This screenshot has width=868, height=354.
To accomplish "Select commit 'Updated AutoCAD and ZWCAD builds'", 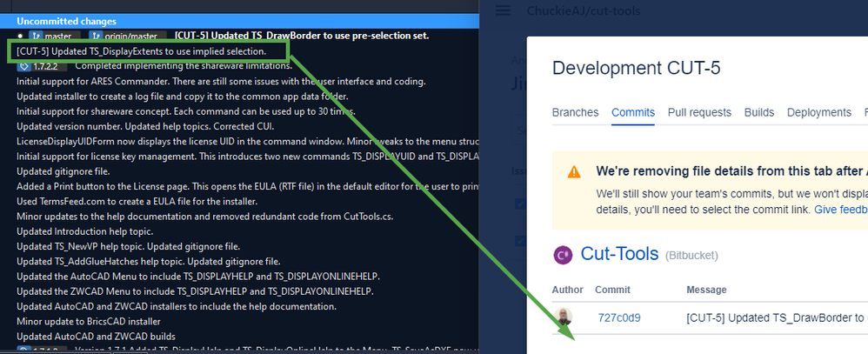I will point(96,336).
